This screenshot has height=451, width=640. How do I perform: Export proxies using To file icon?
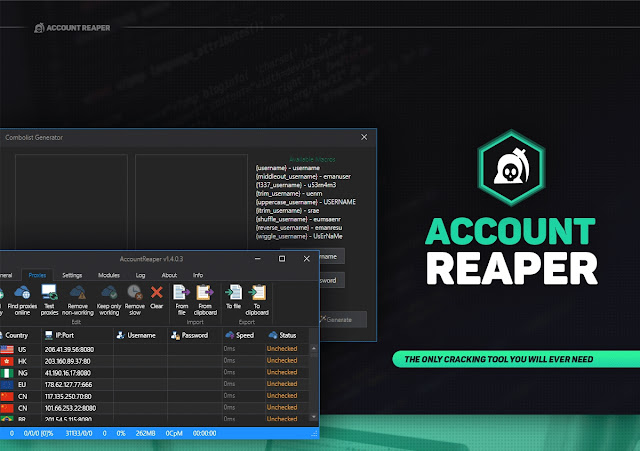click(x=233, y=293)
